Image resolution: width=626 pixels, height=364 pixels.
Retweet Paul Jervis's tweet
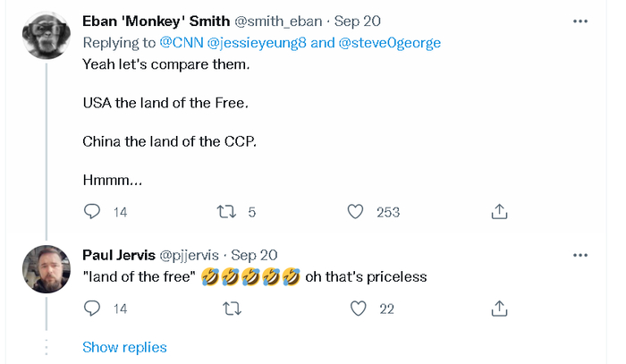(x=231, y=309)
